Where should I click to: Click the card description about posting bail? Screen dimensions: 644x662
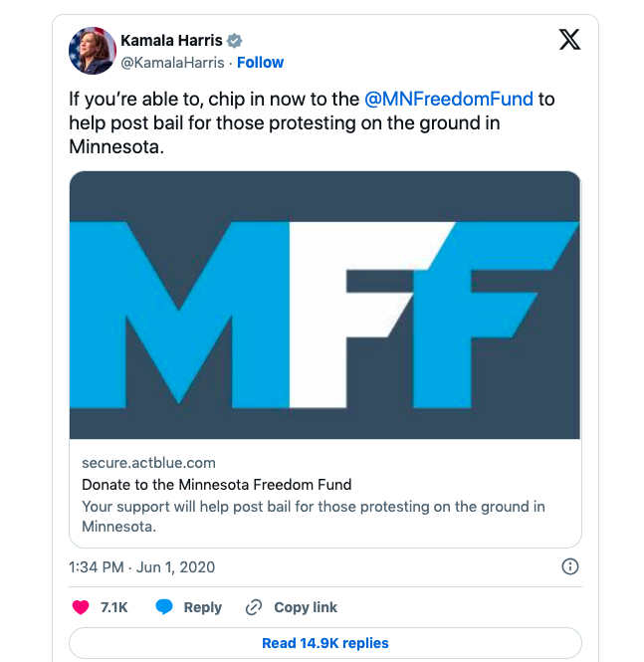tap(313, 516)
